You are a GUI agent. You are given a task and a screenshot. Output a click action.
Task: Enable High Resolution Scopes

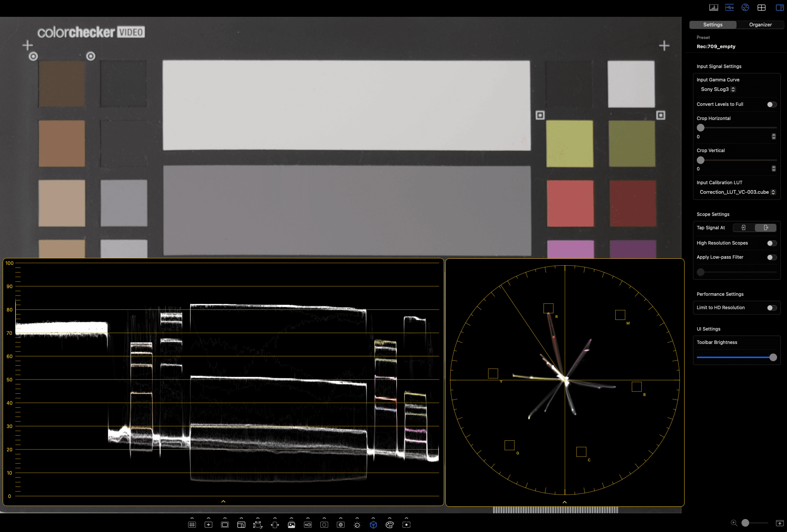771,243
